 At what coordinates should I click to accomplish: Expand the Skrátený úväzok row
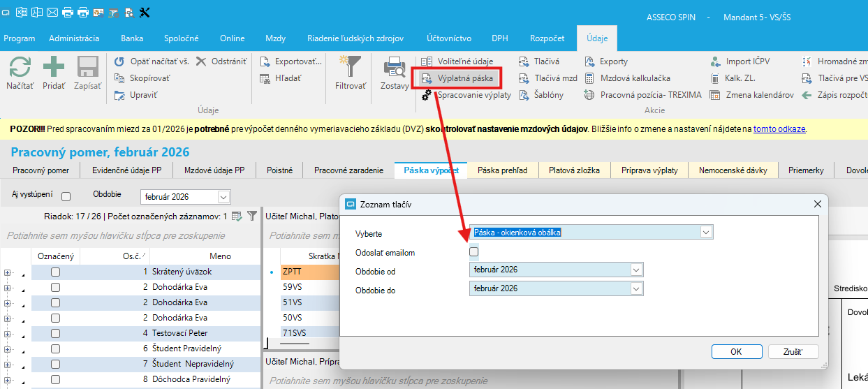click(8, 272)
